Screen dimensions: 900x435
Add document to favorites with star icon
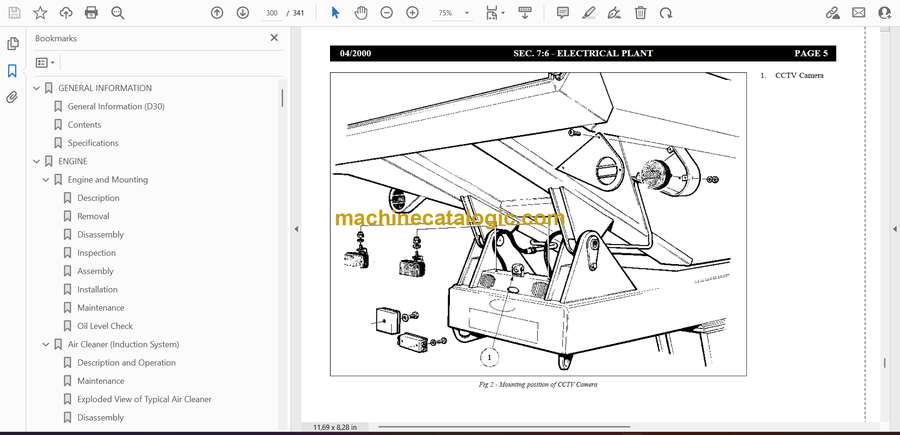click(40, 13)
